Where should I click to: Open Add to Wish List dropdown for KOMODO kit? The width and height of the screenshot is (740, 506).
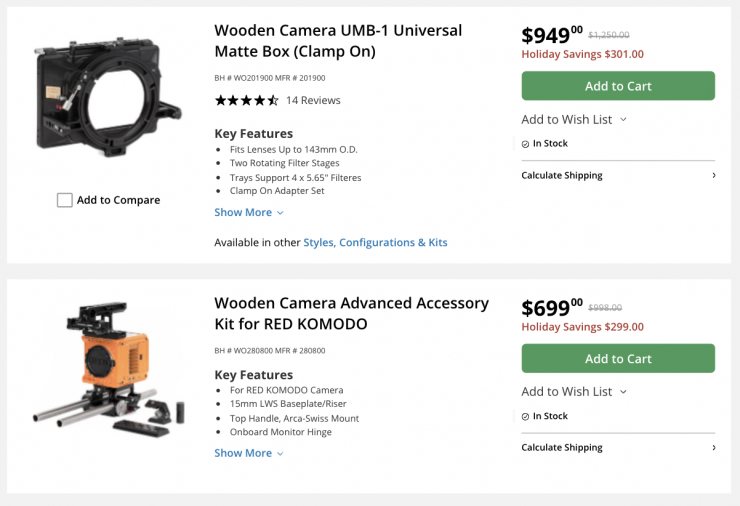[x=574, y=392]
